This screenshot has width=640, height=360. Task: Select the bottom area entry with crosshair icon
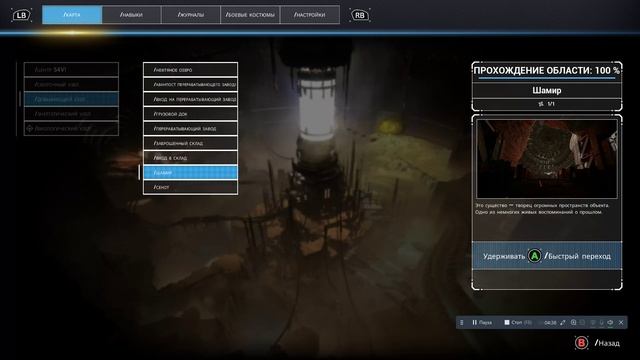click(x=71, y=129)
